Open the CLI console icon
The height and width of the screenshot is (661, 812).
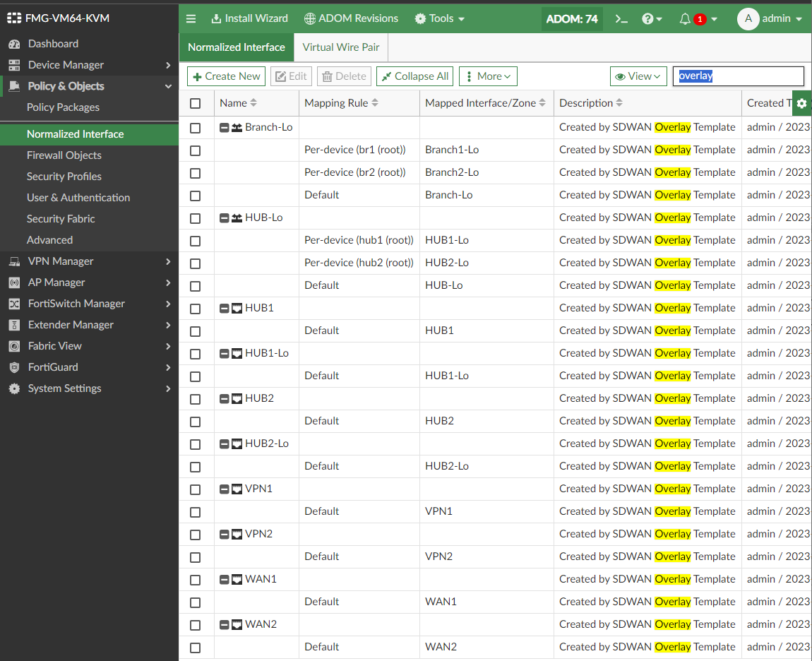(621, 19)
